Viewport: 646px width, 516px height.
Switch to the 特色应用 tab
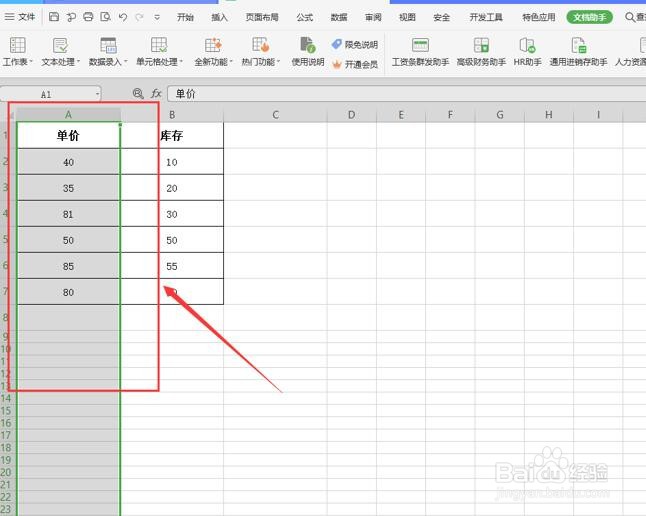coord(539,17)
